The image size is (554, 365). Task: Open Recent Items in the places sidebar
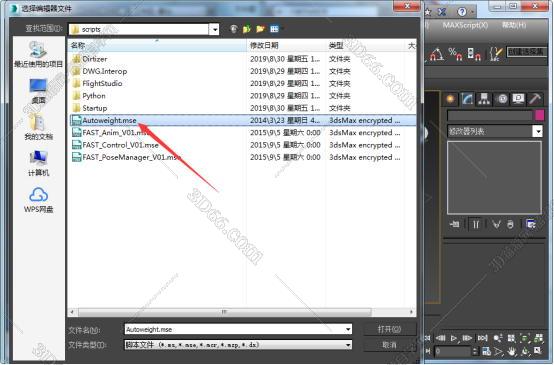[38, 54]
